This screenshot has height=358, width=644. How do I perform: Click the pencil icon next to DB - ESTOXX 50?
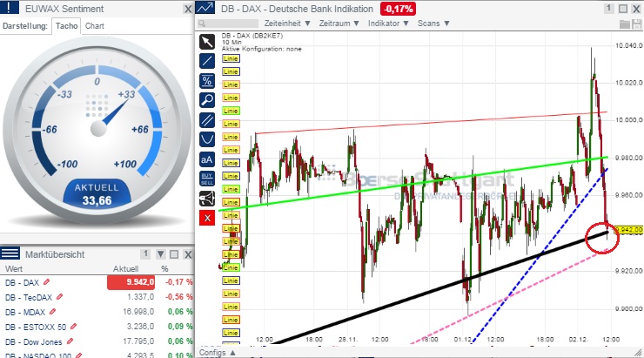73,327
